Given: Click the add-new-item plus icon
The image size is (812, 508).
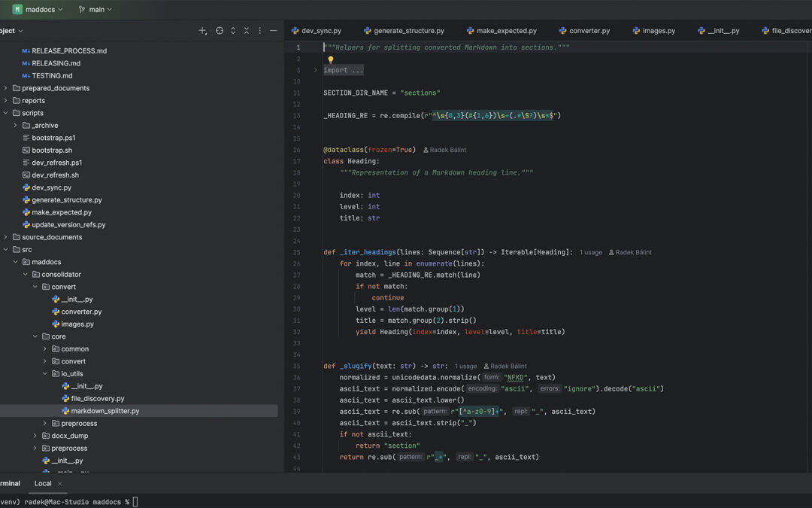Looking at the screenshot, I should click(202, 30).
